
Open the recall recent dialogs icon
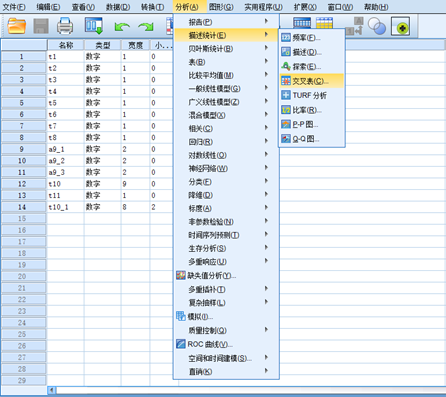tap(94, 26)
